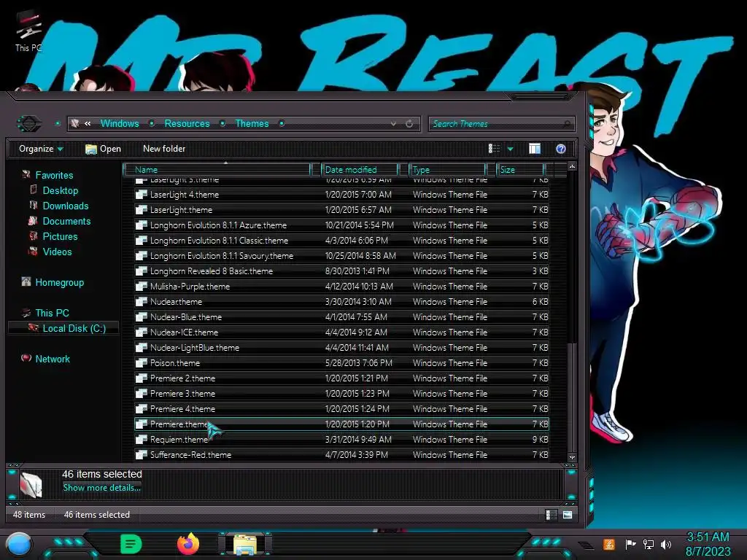747x560 pixels.
Task: Click the Themes breadcrumb segment
Action: click(252, 123)
